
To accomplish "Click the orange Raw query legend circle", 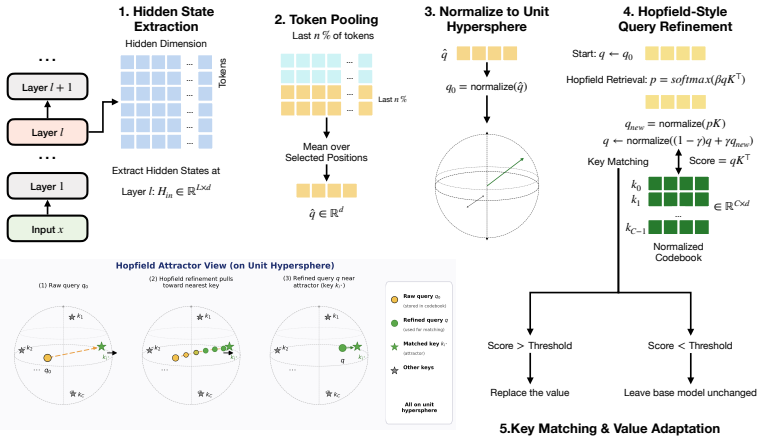I will tap(395, 300).
